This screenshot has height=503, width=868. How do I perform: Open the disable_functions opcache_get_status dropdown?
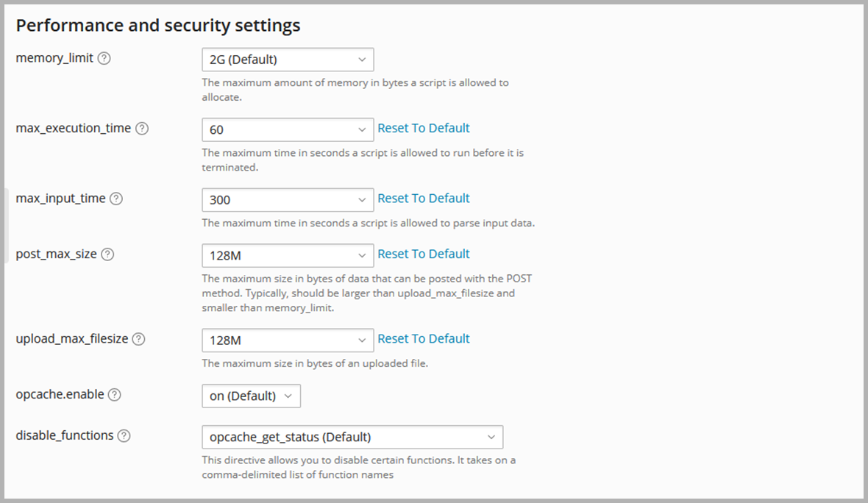coord(352,437)
